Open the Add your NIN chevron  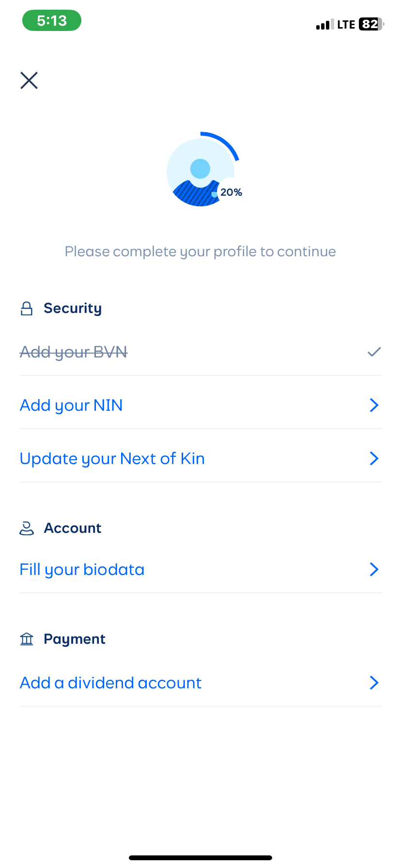[374, 405]
